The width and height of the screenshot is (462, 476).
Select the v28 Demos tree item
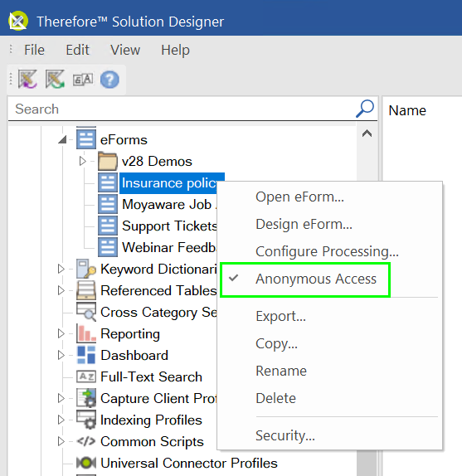pyautogui.click(x=157, y=161)
